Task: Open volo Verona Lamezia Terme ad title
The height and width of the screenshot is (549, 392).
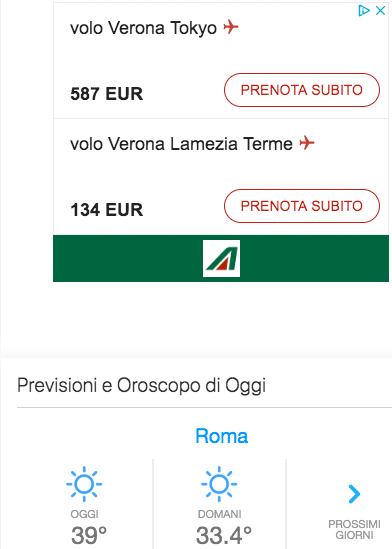Action: (181, 144)
